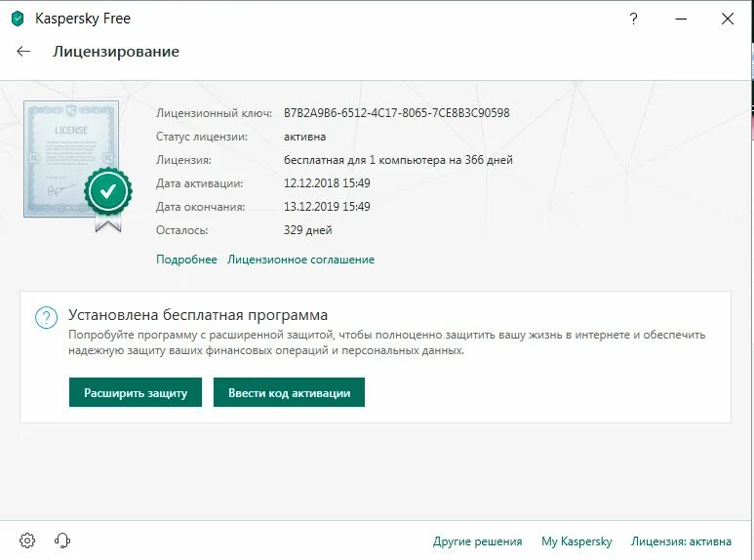Click the 'Дата окончания:' label

[x=201, y=207]
